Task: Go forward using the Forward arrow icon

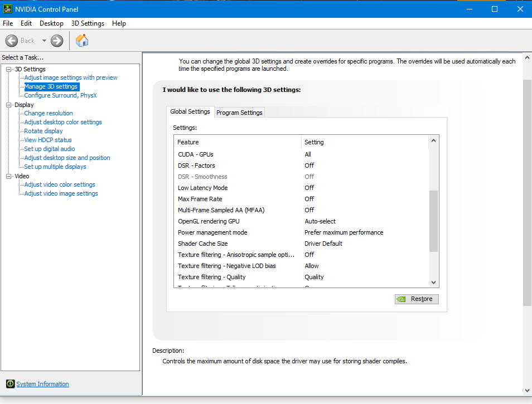Action: (x=57, y=41)
